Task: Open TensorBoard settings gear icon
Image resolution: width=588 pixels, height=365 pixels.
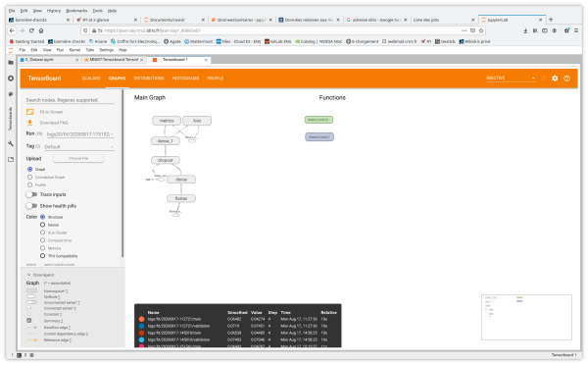Action: click(555, 78)
